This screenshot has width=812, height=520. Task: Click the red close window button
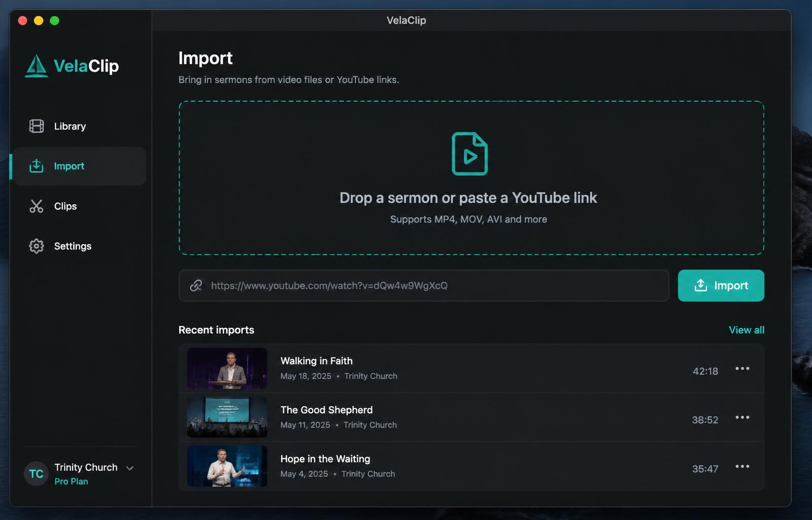click(22, 20)
